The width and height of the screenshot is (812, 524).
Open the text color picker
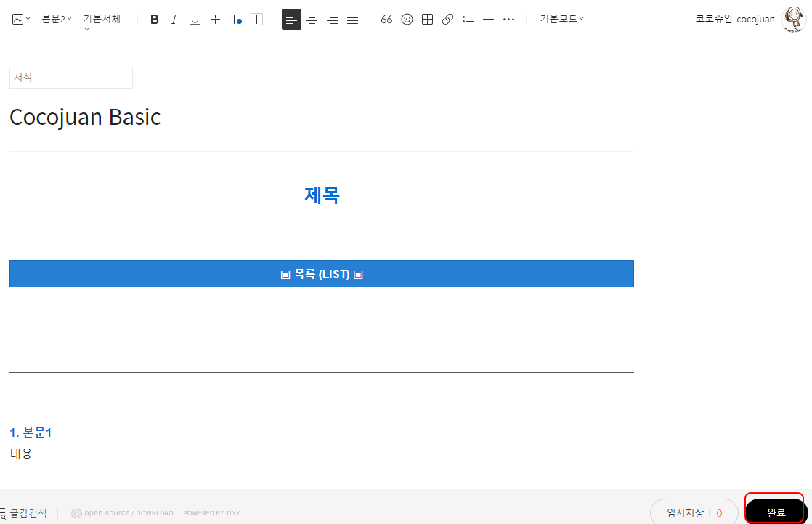point(235,20)
